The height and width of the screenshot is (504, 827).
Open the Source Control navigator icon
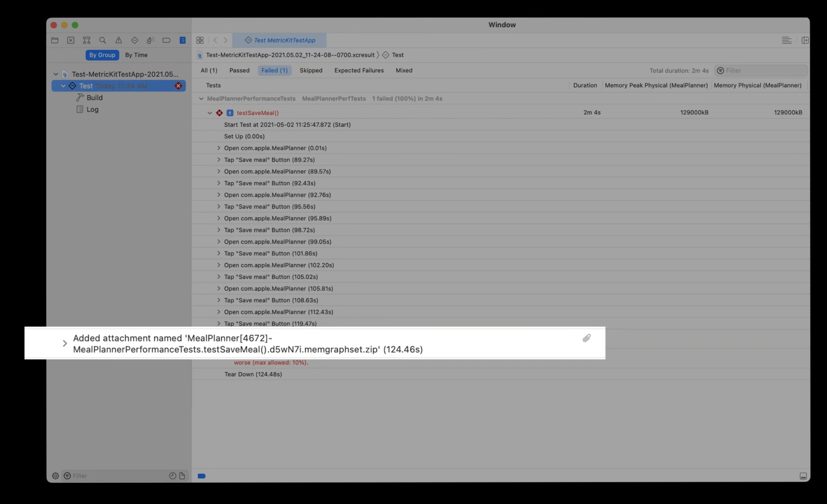pyautogui.click(x=71, y=40)
